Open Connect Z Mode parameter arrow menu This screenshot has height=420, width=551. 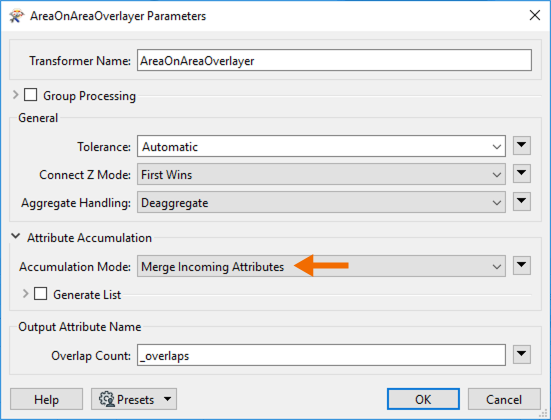(521, 173)
